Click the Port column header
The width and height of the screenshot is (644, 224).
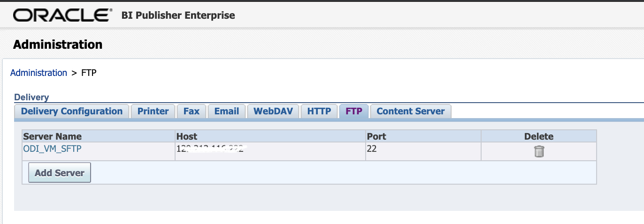coord(376,136)
